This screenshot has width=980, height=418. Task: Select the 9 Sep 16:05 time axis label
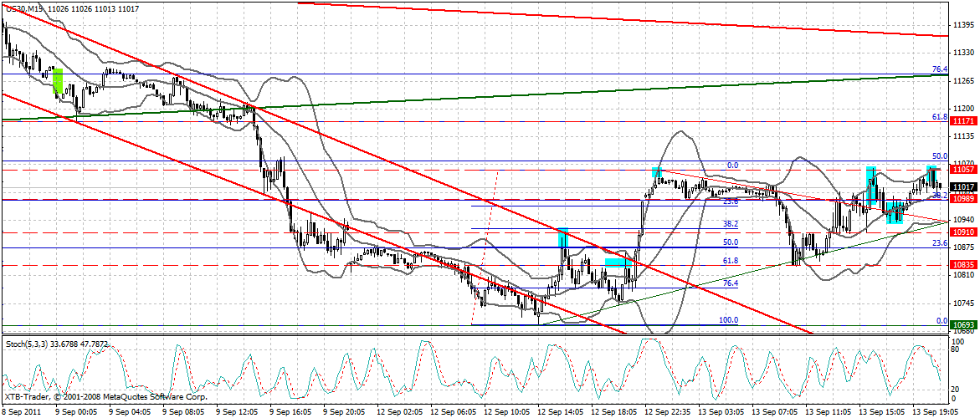[x=290, y=412]
